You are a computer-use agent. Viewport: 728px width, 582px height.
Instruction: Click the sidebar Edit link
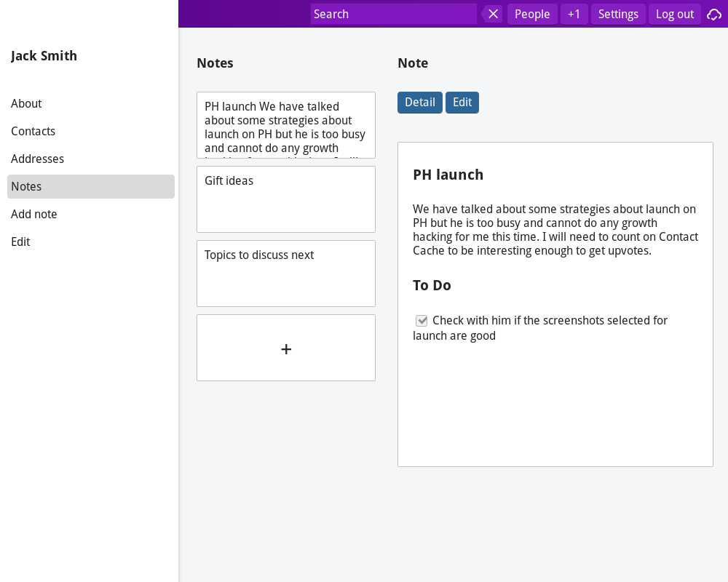coord(20,242)
